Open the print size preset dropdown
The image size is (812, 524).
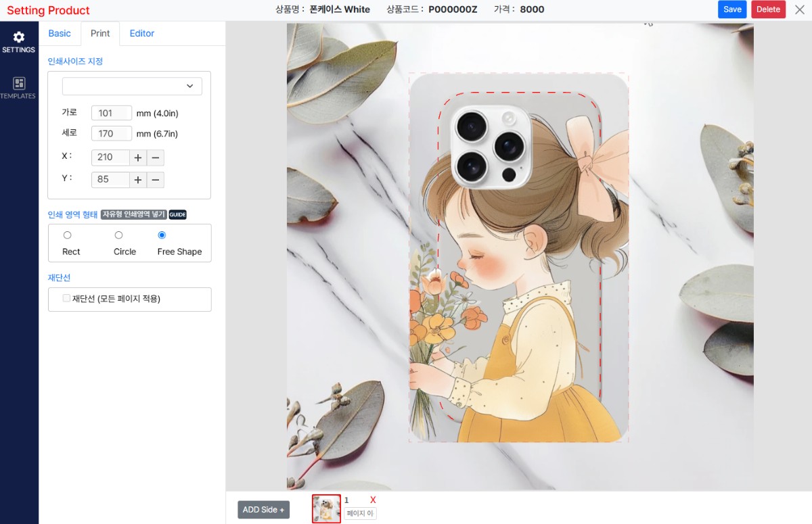click(x=132, y=87)
